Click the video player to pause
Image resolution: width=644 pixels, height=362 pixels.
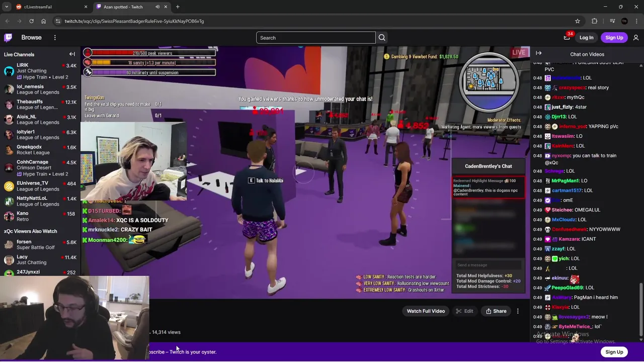click(305, 172)
